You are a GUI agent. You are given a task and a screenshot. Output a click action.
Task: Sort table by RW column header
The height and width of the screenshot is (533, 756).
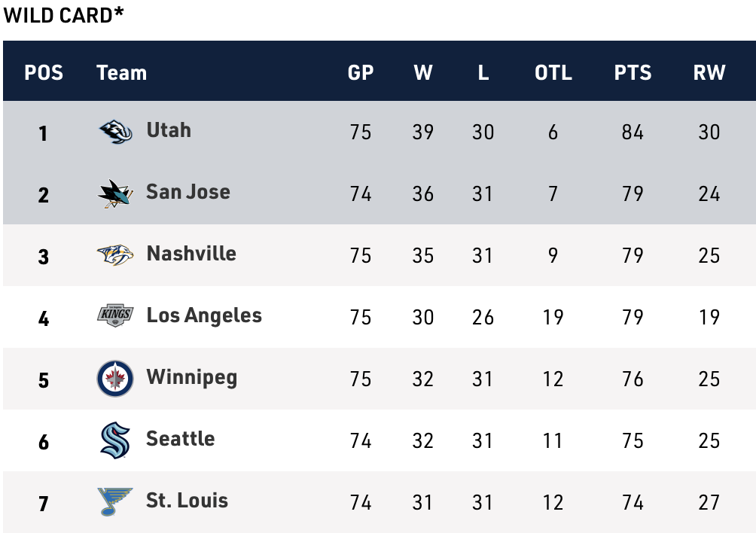click(709, 72)
